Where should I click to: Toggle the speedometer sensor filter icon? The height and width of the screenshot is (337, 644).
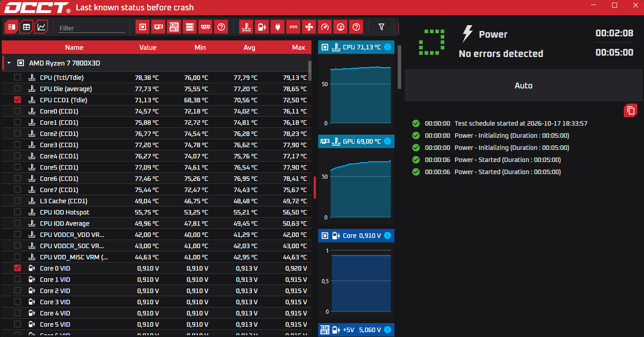(x=324, y=27)
